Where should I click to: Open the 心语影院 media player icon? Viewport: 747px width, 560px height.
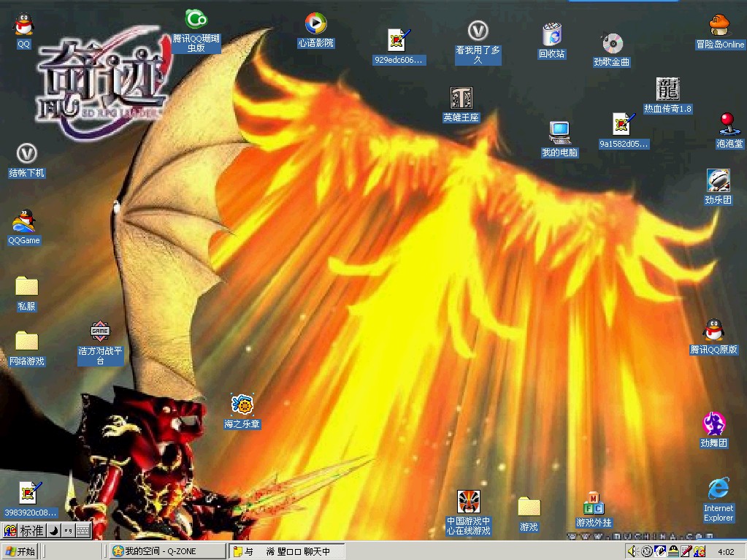pyautogui.click(x=315, y=24)
